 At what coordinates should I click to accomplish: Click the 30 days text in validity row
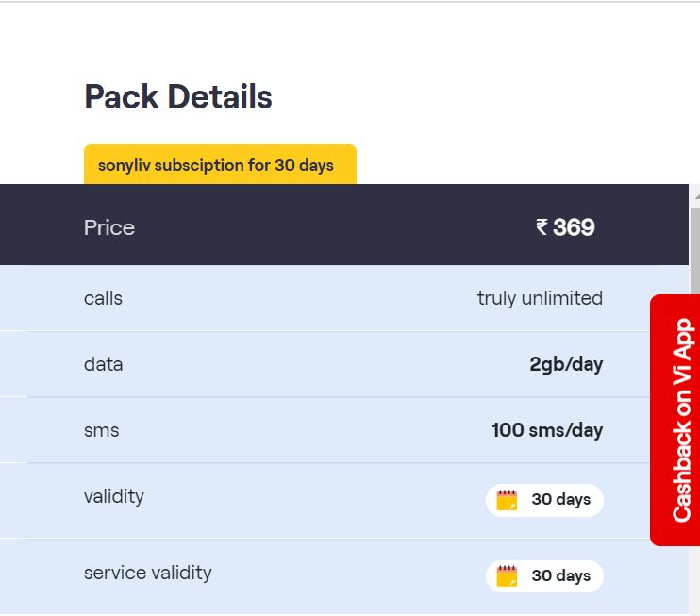tap(560, 500)
